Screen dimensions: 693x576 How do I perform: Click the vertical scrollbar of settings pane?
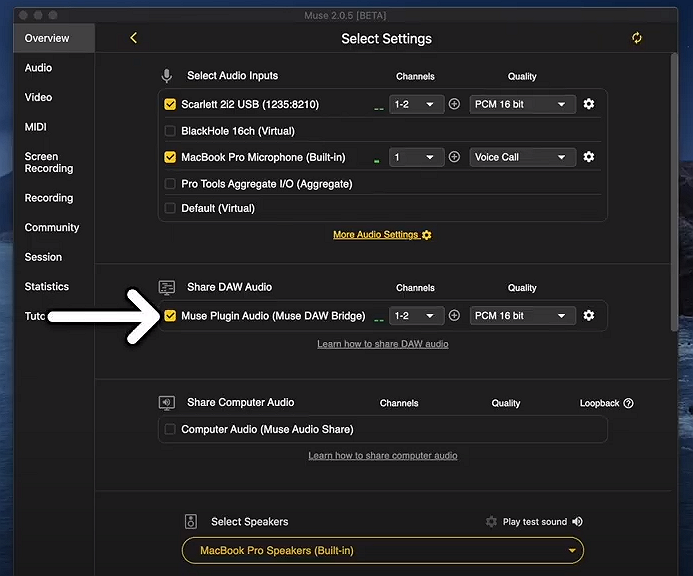coord(674,192)
